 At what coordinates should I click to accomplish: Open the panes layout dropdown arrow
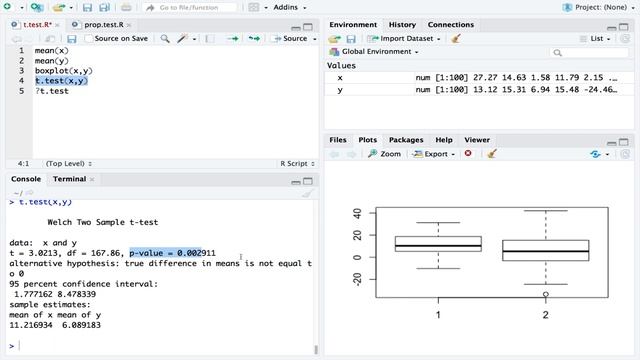click(266, 7)
